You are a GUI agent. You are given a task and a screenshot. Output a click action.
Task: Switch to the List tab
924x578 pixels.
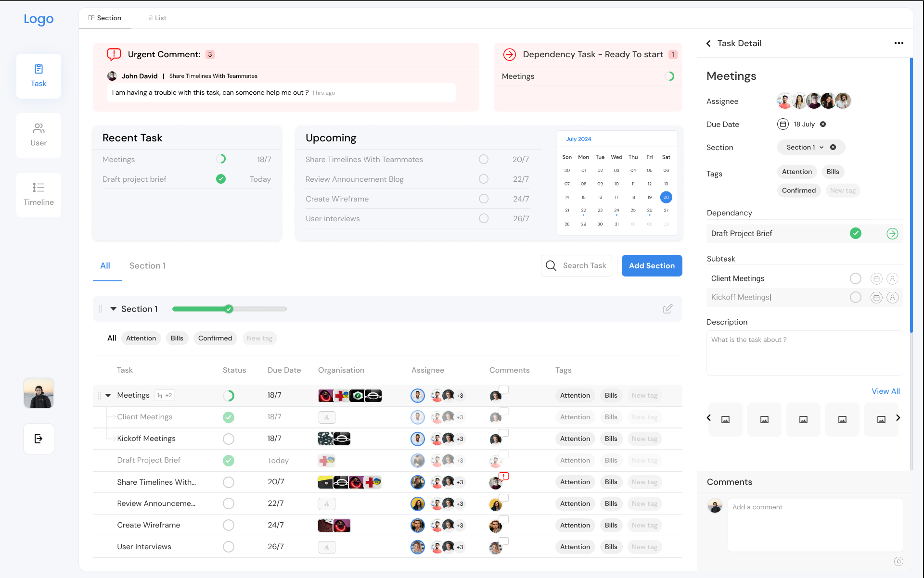157,18
